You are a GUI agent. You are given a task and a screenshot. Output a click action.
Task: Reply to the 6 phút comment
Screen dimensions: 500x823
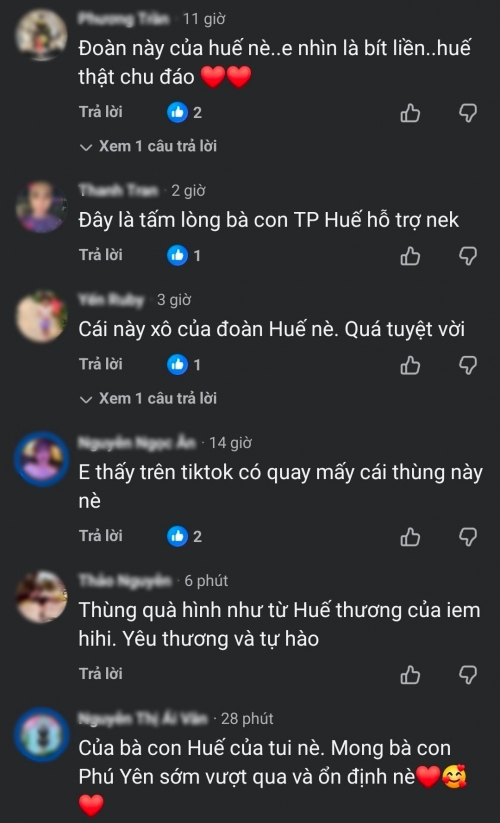point(101,673)
